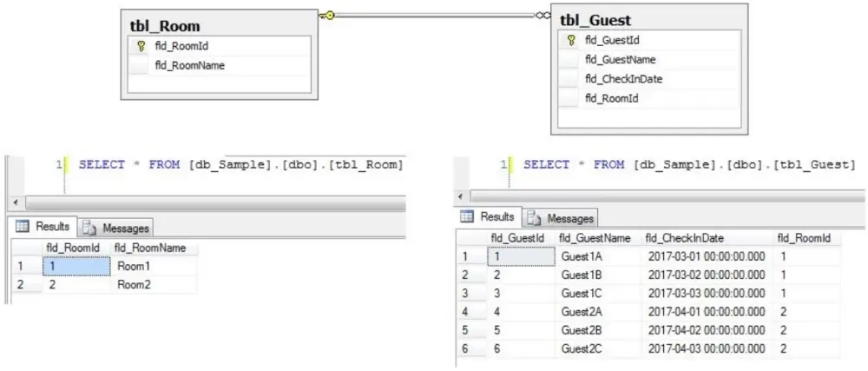Select row header 6 in Guest results
This screenshot has width=868, height=371.
coord(471,349)
